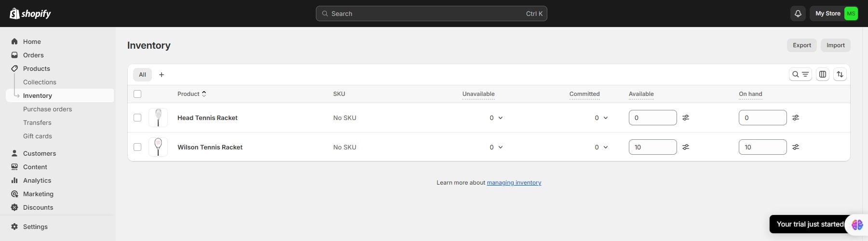This screenshot has height=241, width=868.
Task: Open the Head Tennis Racket product link
Action: coord(207,118)
